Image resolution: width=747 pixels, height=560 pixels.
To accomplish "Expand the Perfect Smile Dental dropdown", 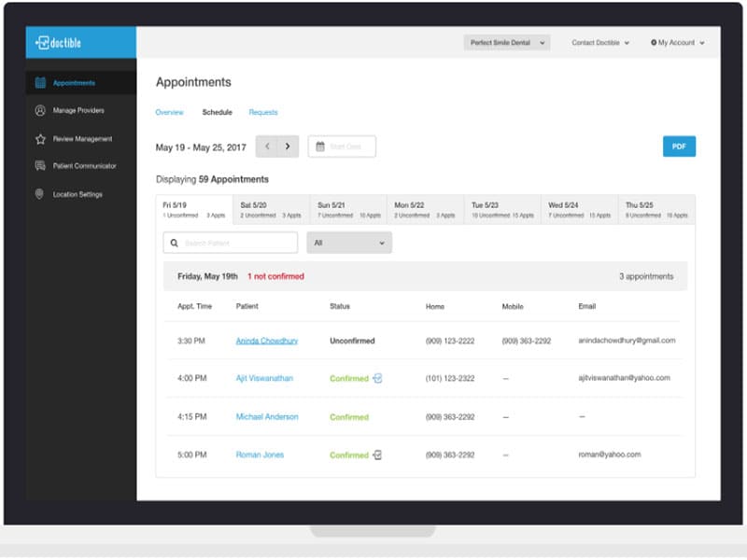I will (x=506, y=42).
